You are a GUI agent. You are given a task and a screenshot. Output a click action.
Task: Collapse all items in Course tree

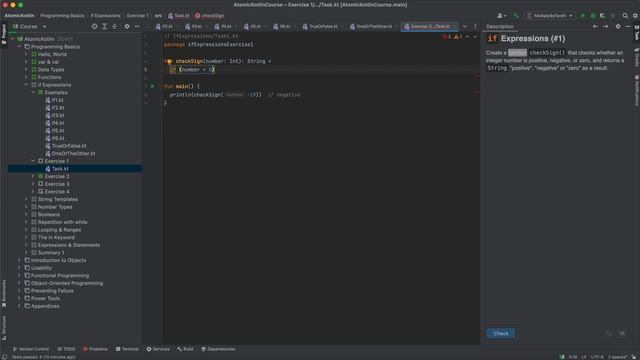114,27
